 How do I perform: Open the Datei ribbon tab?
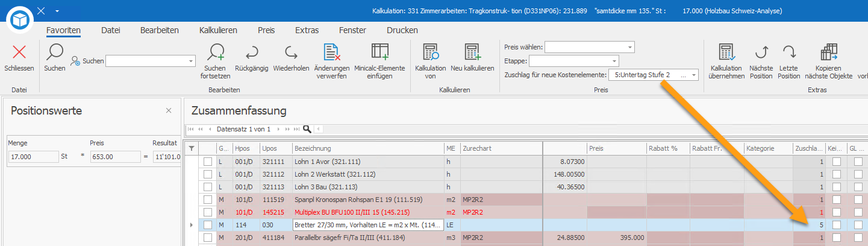[x=111, y=30]
